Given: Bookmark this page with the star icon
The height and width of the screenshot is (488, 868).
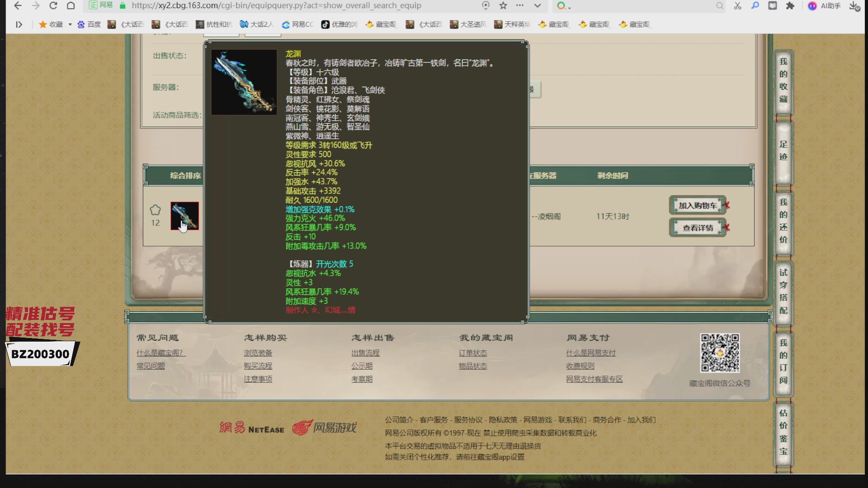Looking at the screenshot, I should [x=503, y=6].
